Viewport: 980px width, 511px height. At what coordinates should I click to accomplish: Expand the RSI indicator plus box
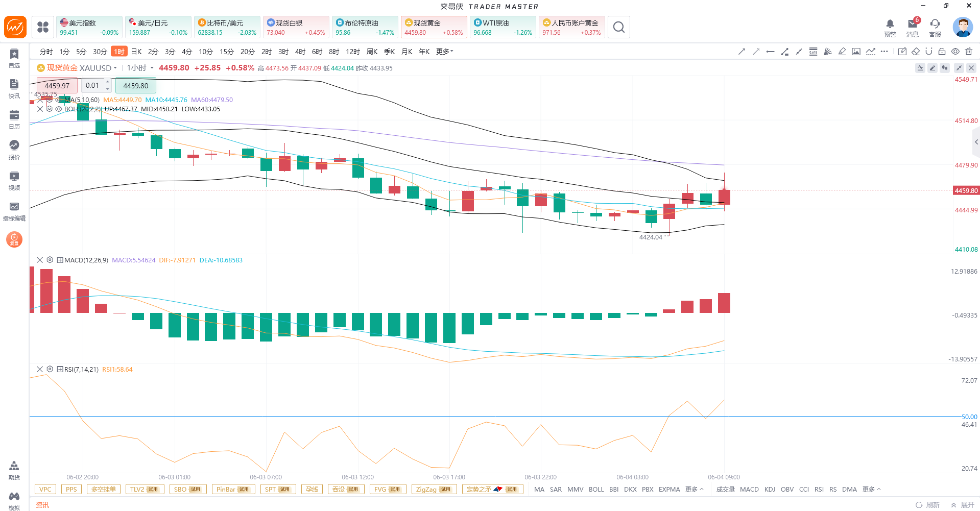point(60,370)
